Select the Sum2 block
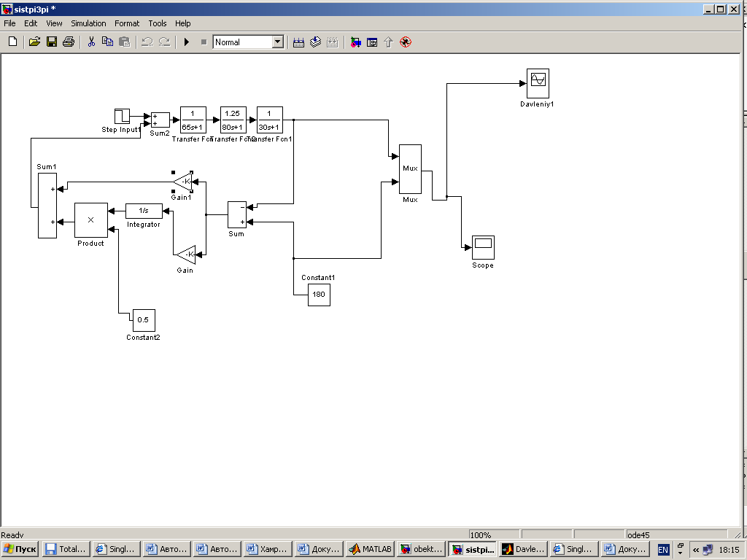Image resolution: width=747 pixels, height=560 pixels. click(x=160, y=120)
